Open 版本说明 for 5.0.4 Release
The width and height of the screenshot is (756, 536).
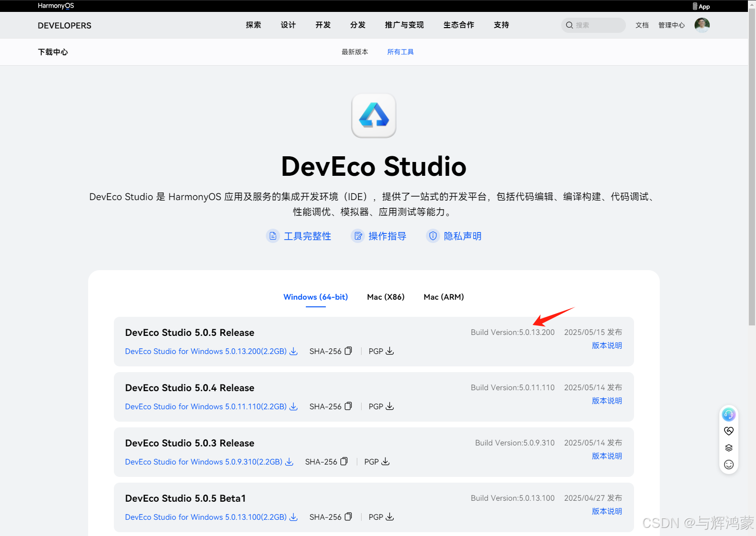607,401
